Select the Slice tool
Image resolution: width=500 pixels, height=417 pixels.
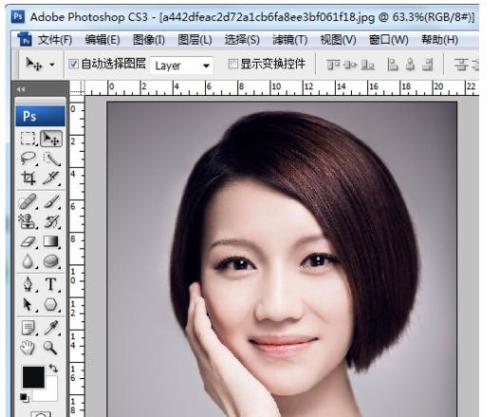click(51, 178)
